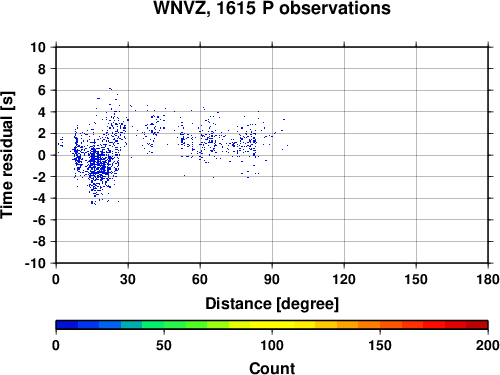Click the x-axis tick label 30
The height and width of the screenshot is (375, 500).
pos(128,279)
